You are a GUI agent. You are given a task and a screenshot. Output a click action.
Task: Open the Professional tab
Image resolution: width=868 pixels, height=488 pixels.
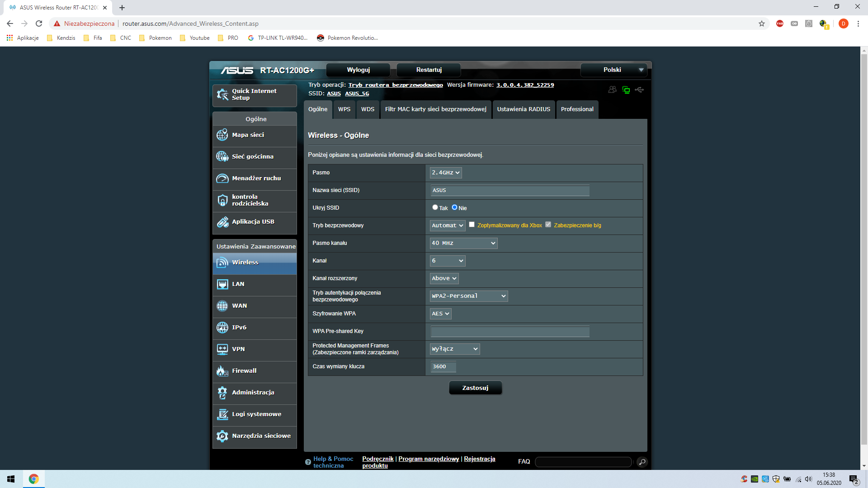point(577,109)
